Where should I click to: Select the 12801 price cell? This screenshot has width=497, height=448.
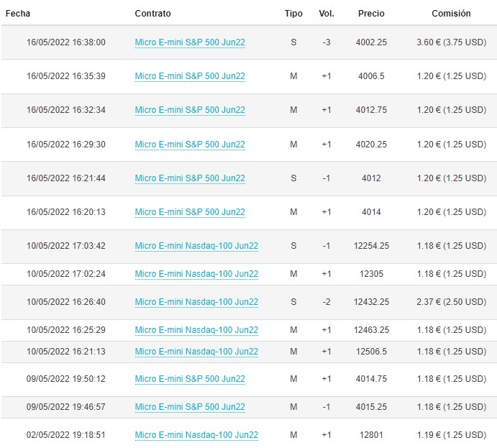pos(371,435)
